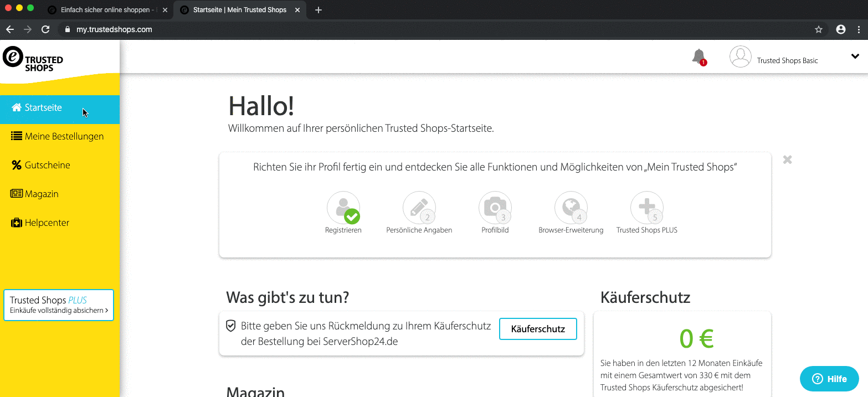Viewport: 868px width, 397px height.
Task: Click the Käuferschutz button
Action: click(x=537, y=329)
